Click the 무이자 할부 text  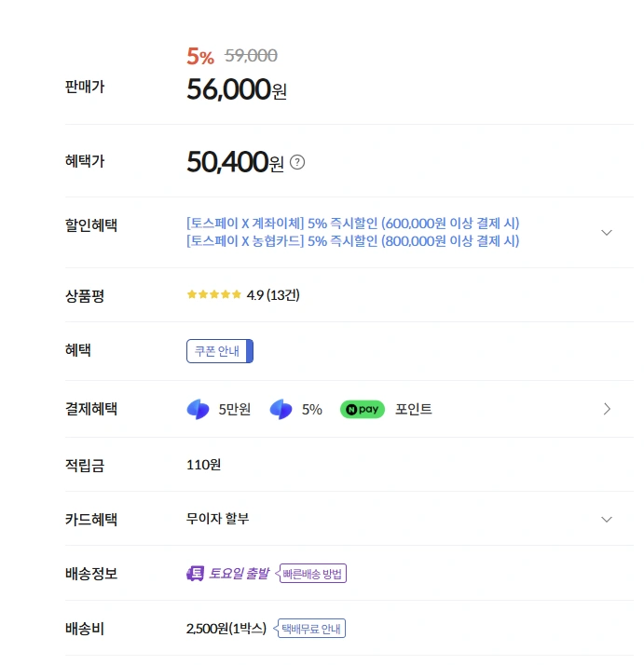218,519
